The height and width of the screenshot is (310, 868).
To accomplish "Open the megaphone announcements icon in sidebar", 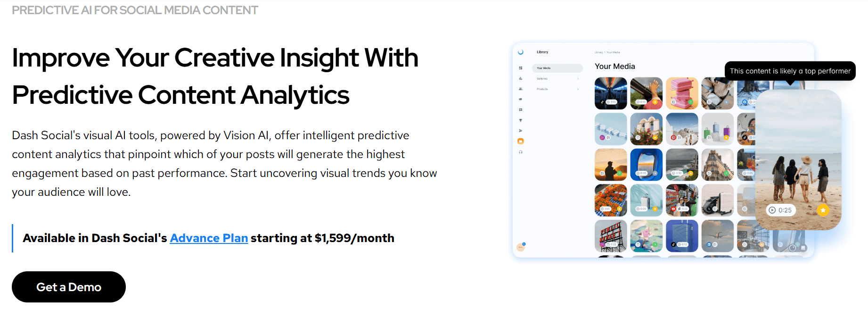I will (x=521, y=99).
